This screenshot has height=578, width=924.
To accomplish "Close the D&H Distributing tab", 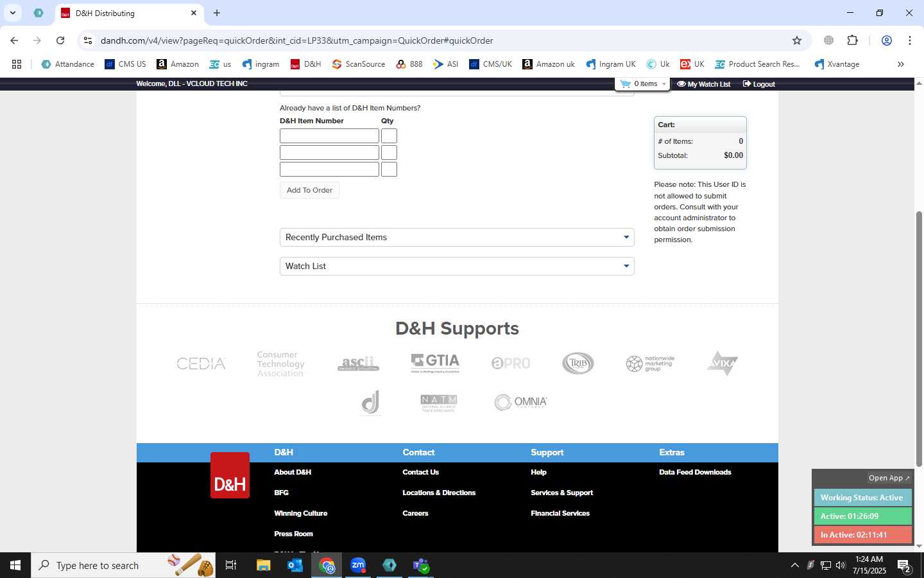I will (x=193, y=13).
